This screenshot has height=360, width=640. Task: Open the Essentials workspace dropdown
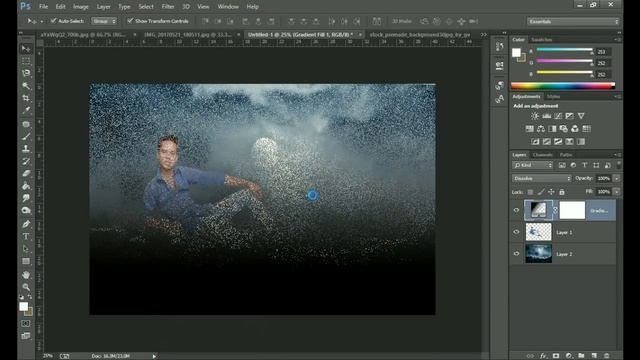coord(573,22)
